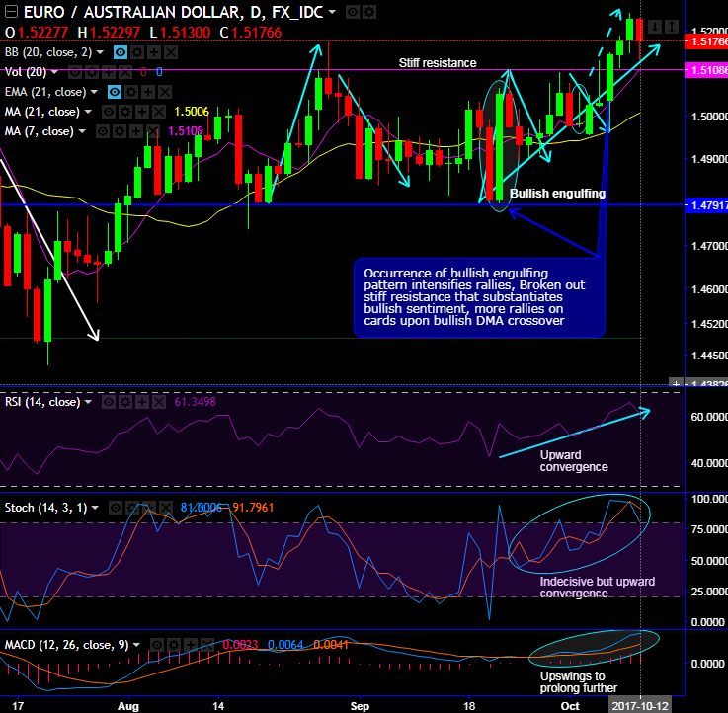Expand the Vol (20) dropdown arrow
This screenshot has width=728, height=713.
[x=54, y=72]
